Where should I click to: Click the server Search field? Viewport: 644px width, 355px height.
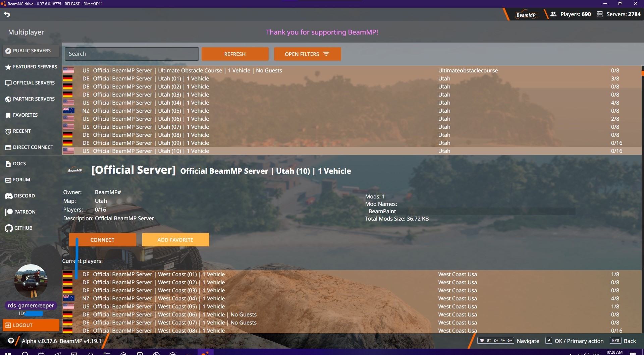pyautogui.click(x=131, y=54)
